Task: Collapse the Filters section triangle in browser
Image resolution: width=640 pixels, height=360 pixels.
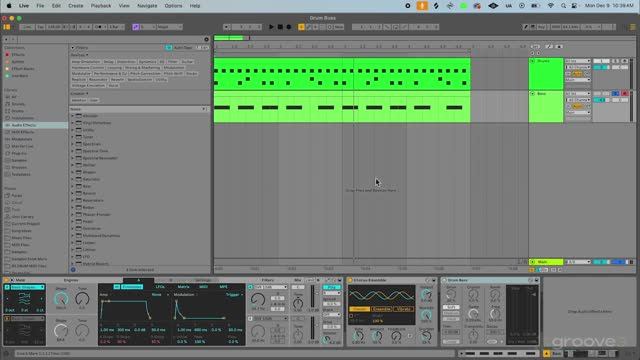Action: click(x=73, y=48)
